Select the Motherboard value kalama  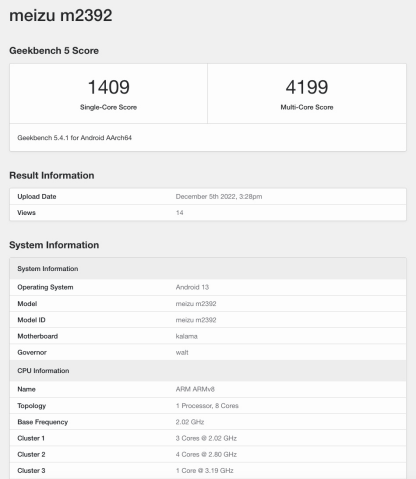tap(186, 336)
